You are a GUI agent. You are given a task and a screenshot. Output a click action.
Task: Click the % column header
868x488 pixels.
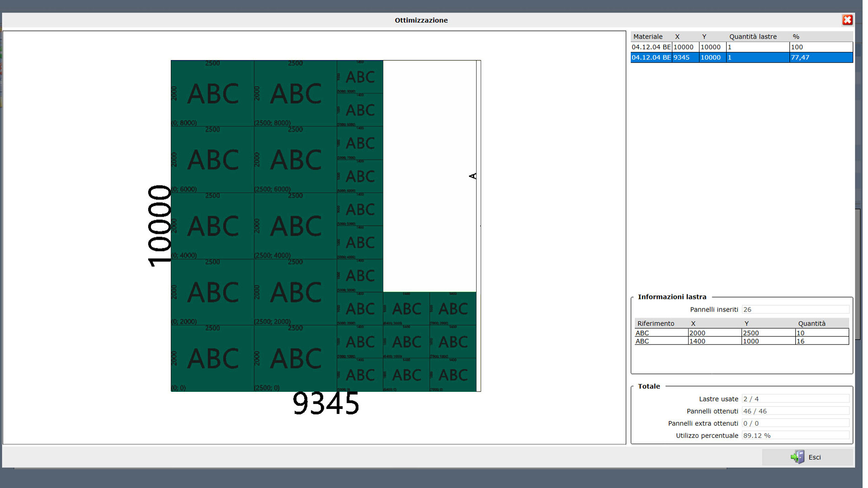coord(796,37)
